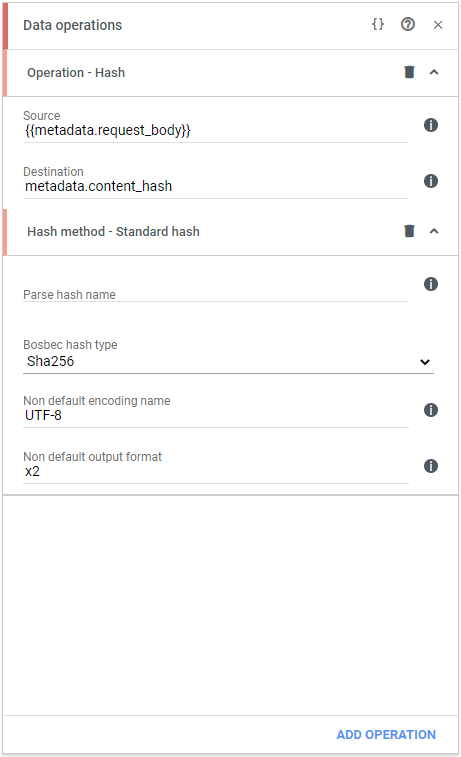Click the Operation - Hash header title
Image resolution: width=461 pixels, height=757 pixels.
(x=76, y=72)
